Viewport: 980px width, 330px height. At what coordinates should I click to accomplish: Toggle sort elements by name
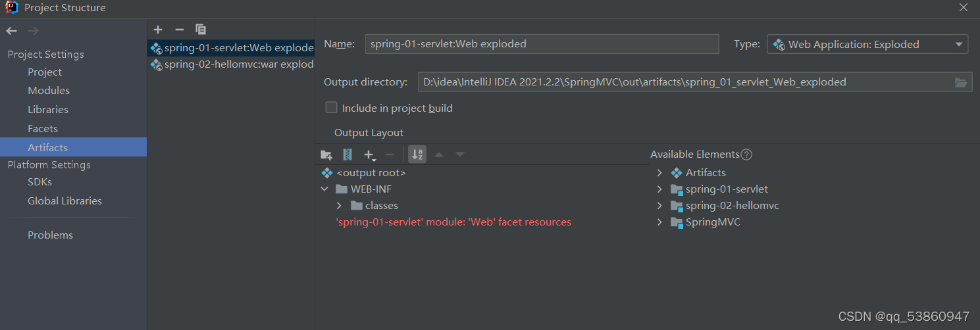[417, 154]
